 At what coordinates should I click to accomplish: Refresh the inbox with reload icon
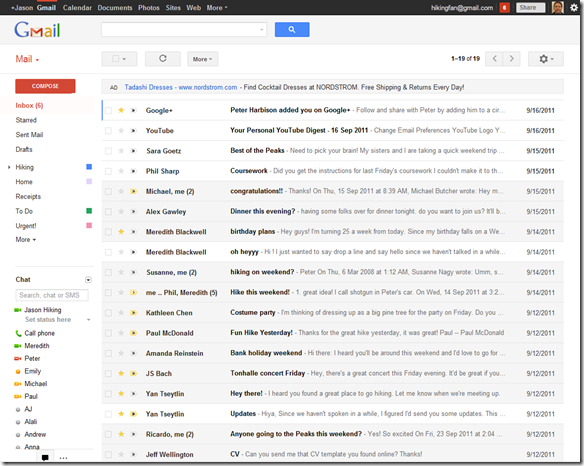pos(163,58)
